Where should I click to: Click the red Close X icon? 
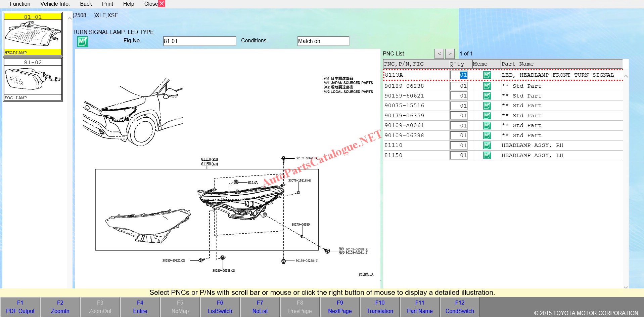162,4
